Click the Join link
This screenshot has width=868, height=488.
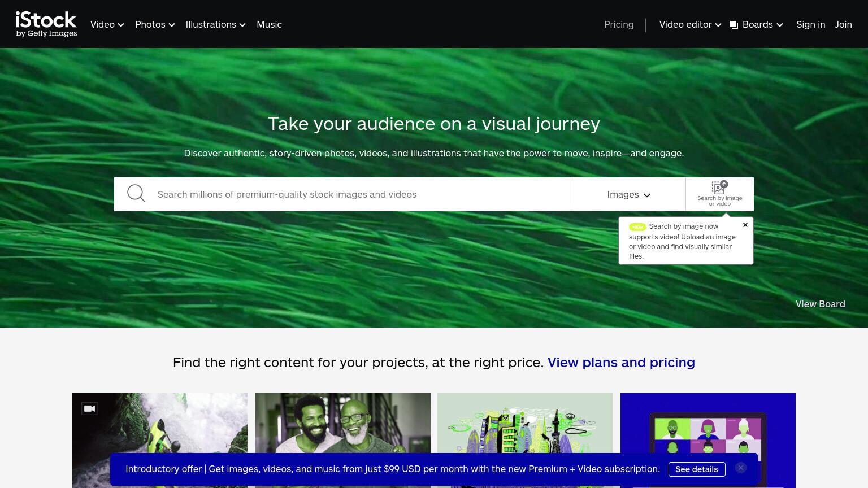(843, 24)
